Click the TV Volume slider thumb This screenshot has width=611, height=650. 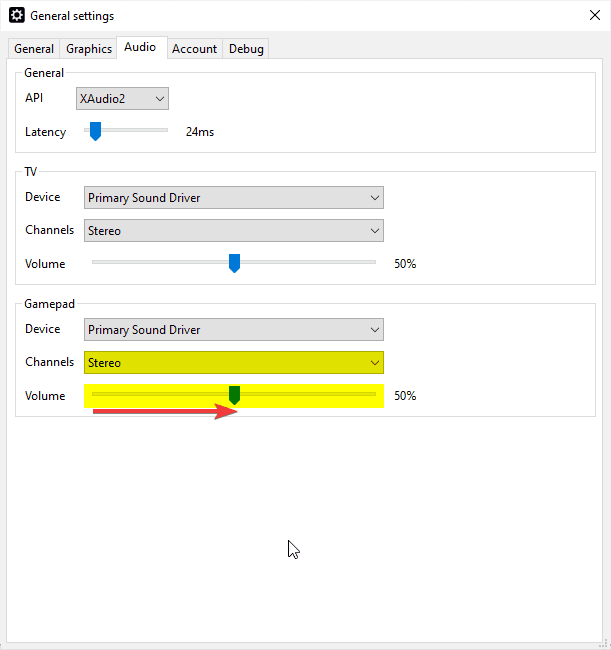coord(234,263)
